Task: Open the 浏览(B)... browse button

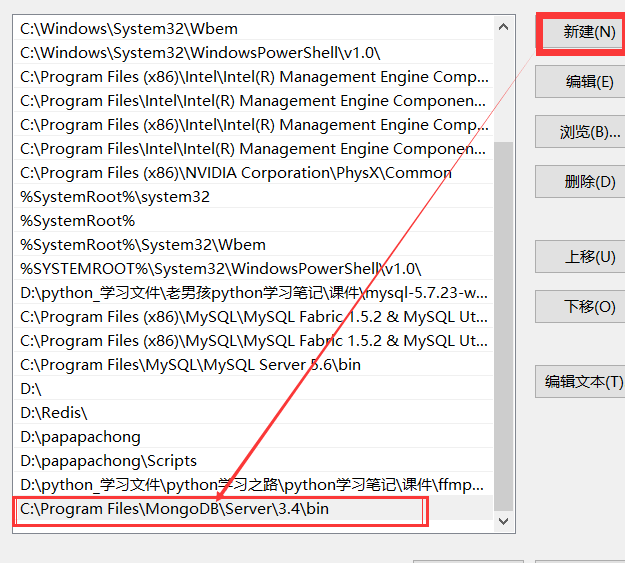Action: click(x=580, y=132)
